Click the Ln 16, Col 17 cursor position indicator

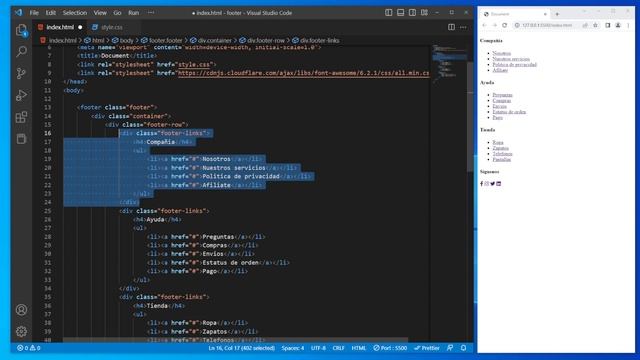(242, 348)
